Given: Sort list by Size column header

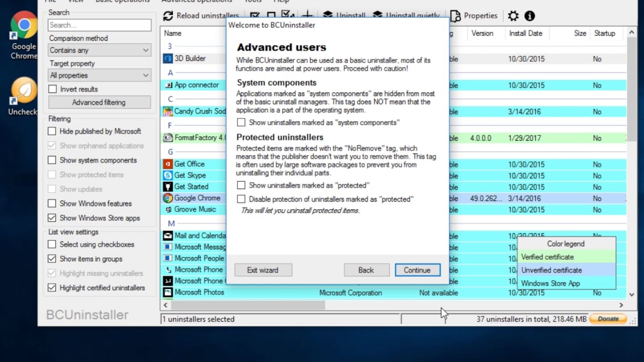Looking at the screenshot, I should [580, 33].
